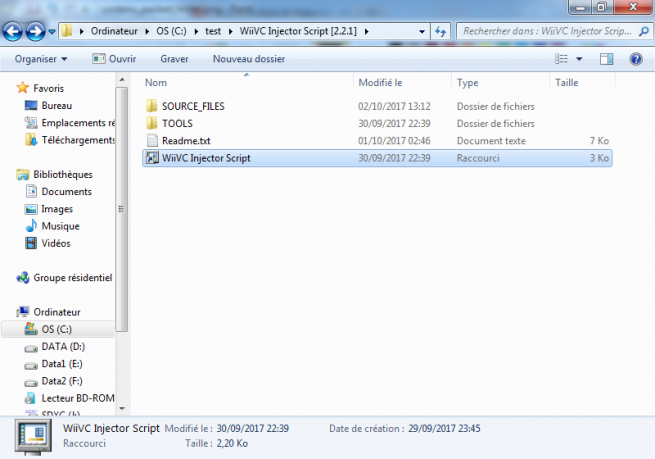Viewport: 655px width, 459px height.
Task: Select the Readme.txt file icon
Action: pyautogui.click(x=152, y=140)
